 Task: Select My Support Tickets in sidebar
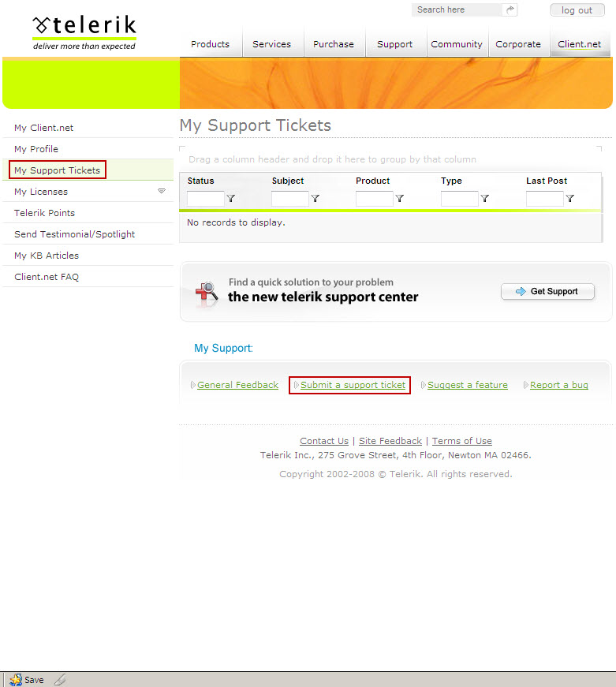88,170
